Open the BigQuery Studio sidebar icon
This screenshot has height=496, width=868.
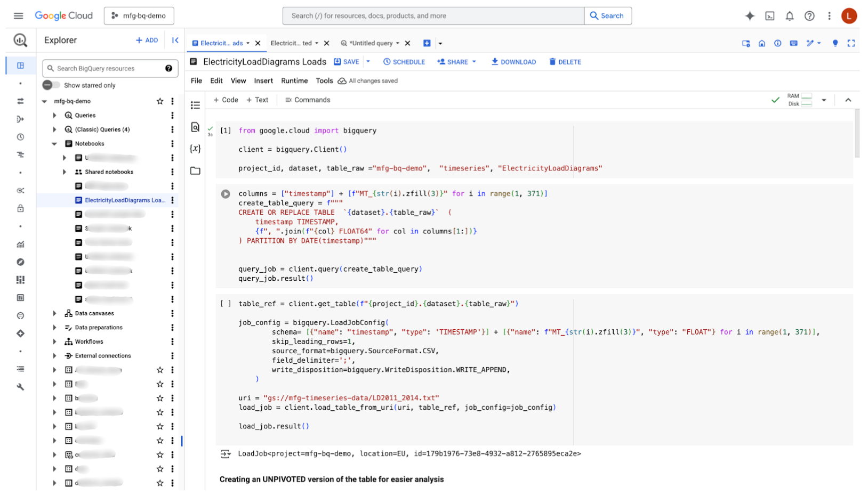pyautogui.click(x=20, y=66)
